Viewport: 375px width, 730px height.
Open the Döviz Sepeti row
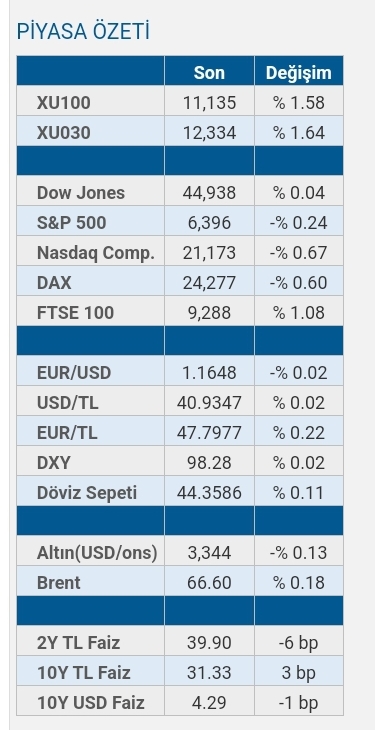click(180, 493)
